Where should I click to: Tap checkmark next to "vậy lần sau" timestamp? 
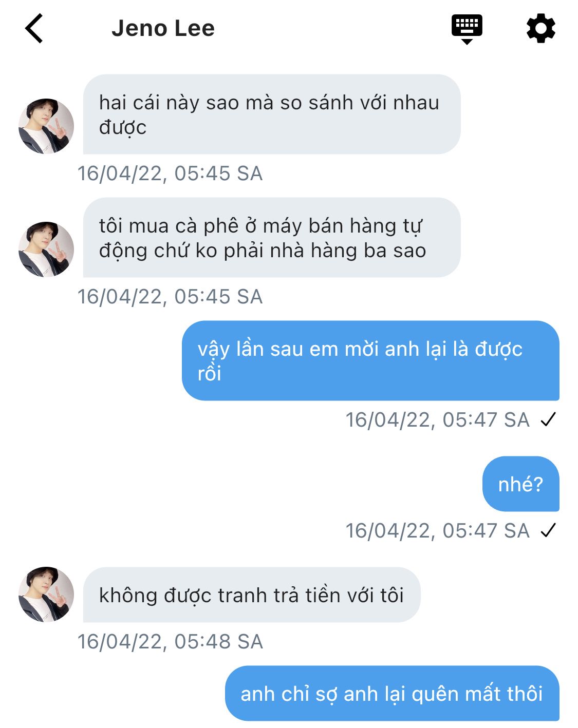point(548,420)
